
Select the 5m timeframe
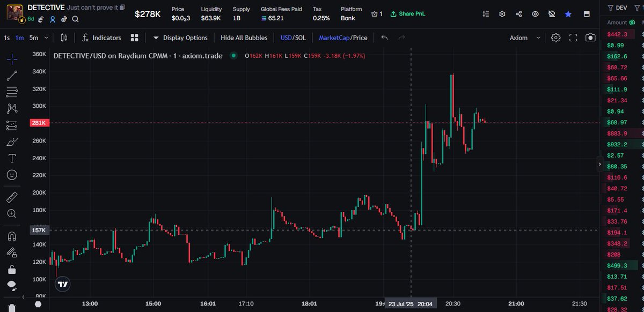coord(33,38)
